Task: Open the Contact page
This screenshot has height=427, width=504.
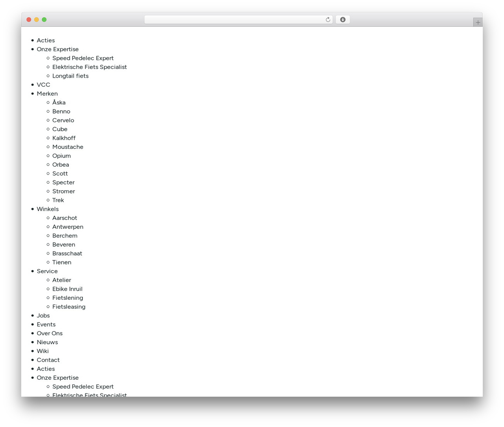Action: (x=48, y=360)
